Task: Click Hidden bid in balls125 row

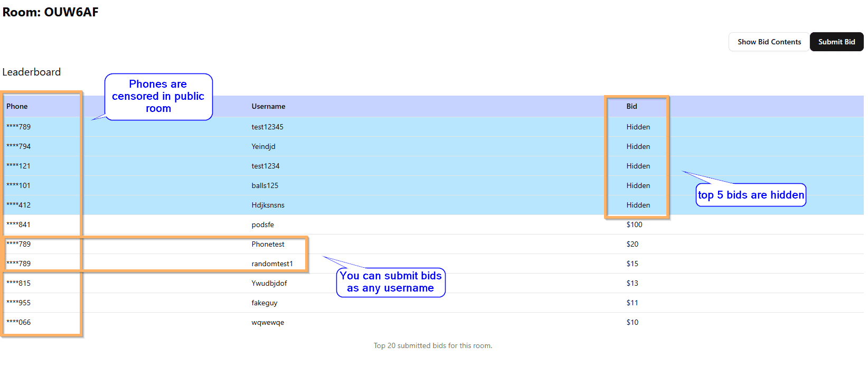Action: click(638, 185)
